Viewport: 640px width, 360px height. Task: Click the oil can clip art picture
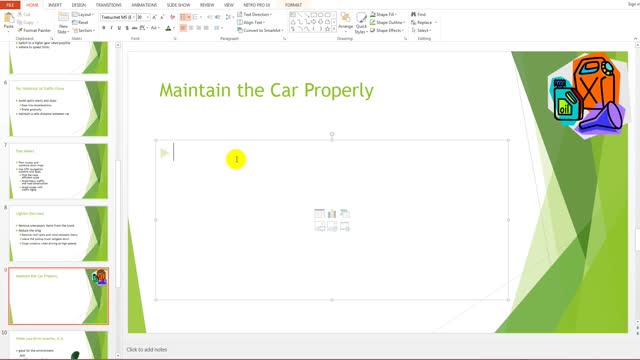tap(588, 95)
